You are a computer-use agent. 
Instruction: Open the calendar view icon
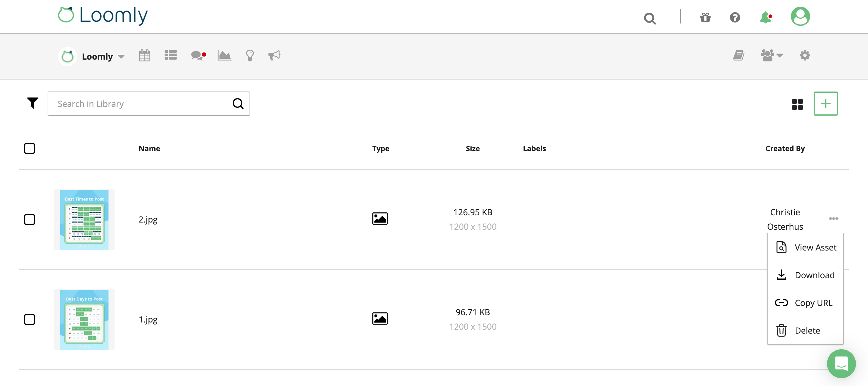[144, 55]
